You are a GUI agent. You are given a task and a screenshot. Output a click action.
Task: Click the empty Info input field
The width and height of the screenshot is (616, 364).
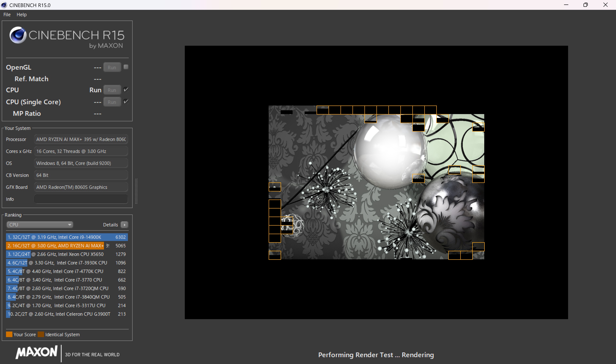point(81,199)
